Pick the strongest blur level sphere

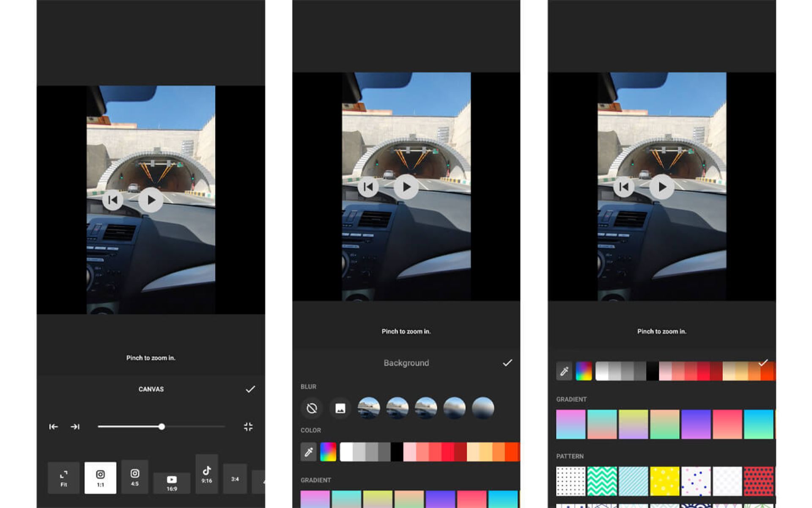pyautogui.click(x=483, y=408)
